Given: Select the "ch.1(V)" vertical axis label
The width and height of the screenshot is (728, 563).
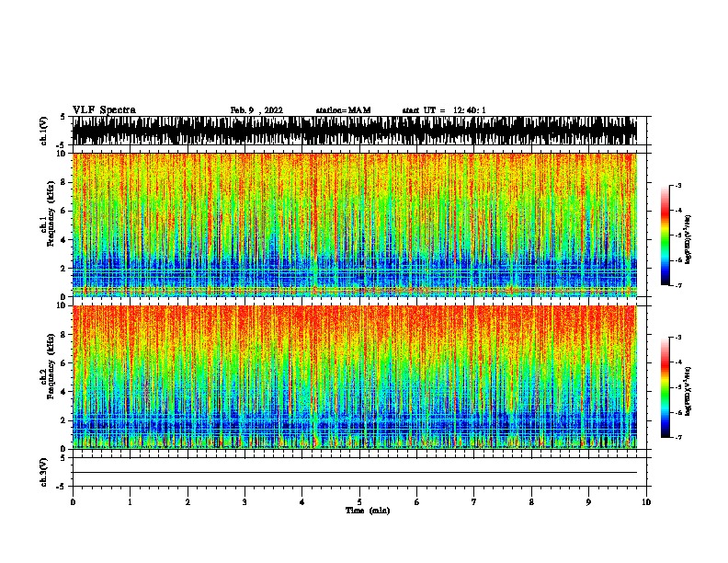Looking at the screenshot, I should coord(43,131).
